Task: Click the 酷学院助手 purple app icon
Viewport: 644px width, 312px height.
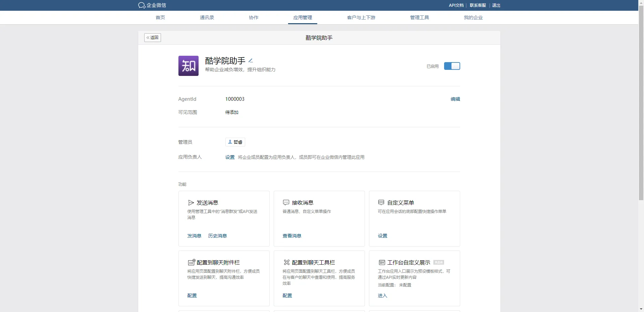Action: pos(189,66)
